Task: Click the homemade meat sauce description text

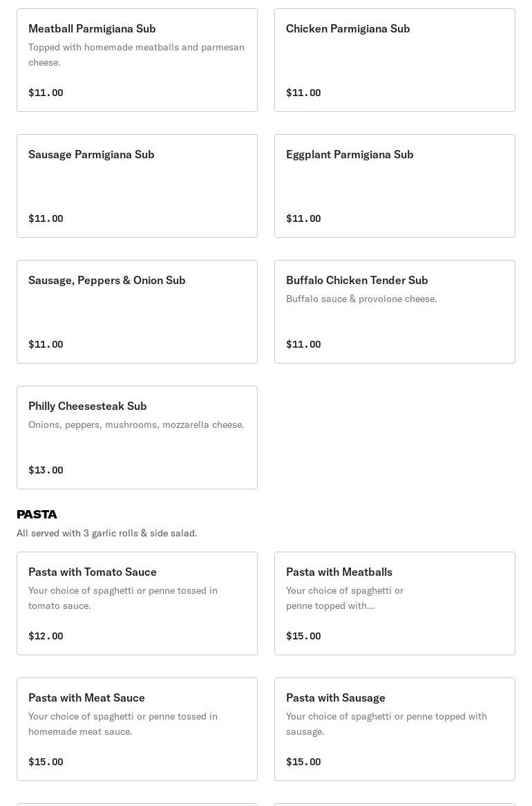Action: tap(123, 724)
